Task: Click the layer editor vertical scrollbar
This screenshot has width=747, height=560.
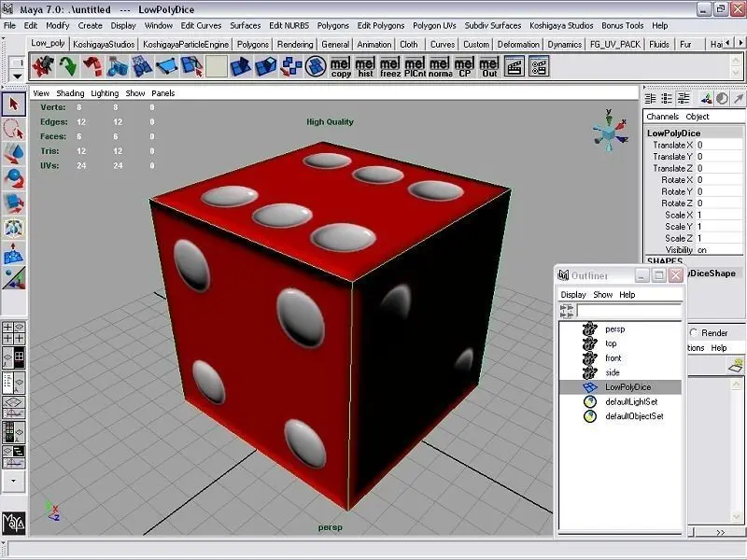Action: [x=737, y=450]
